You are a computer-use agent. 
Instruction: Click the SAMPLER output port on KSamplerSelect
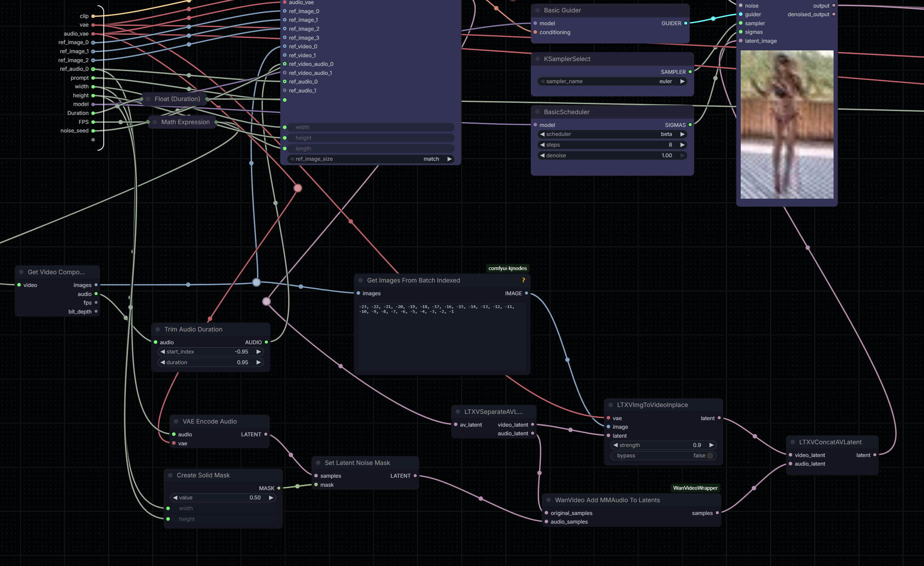tap(690, 72)
